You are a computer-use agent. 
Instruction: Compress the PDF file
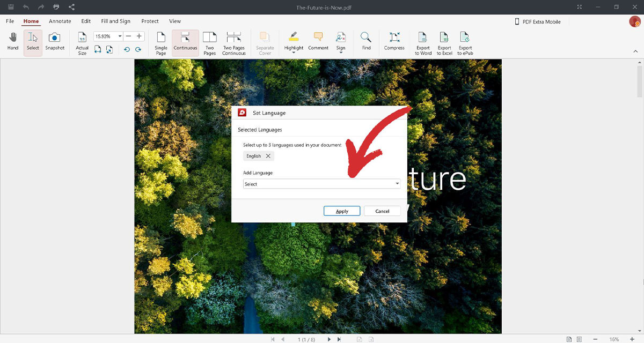point(394,42)
